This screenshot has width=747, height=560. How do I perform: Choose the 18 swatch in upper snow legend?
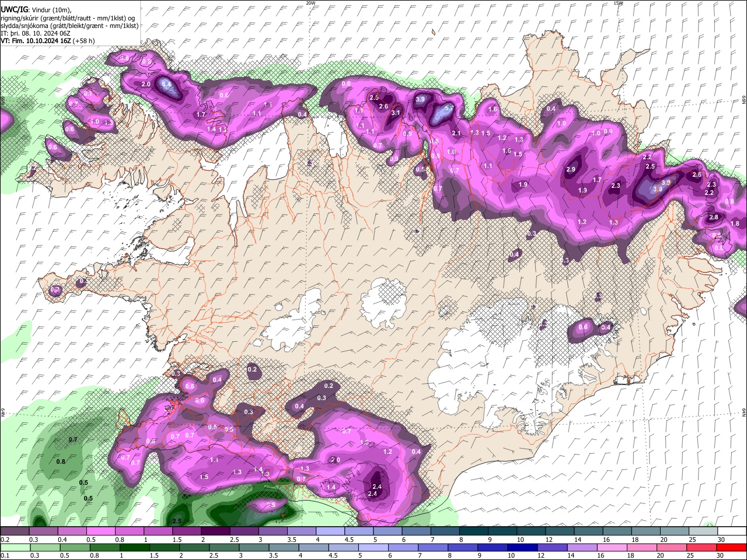tap(645, 531)
